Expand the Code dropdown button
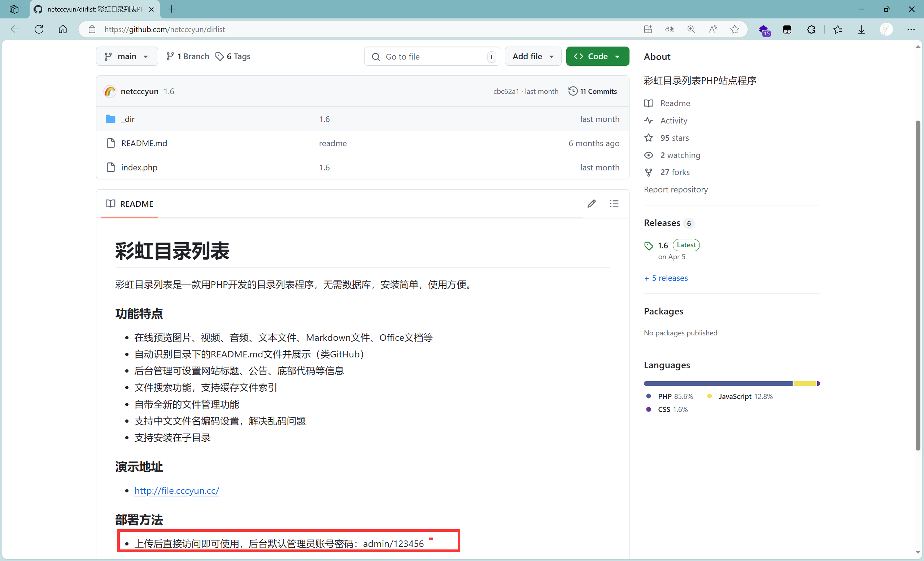924x561 pixels. coord(617,56)
